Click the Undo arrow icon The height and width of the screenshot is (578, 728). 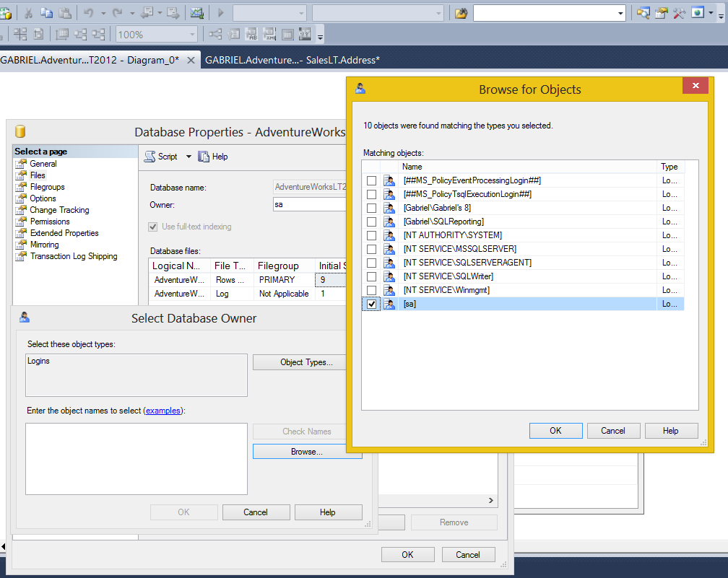pos(89,13)
